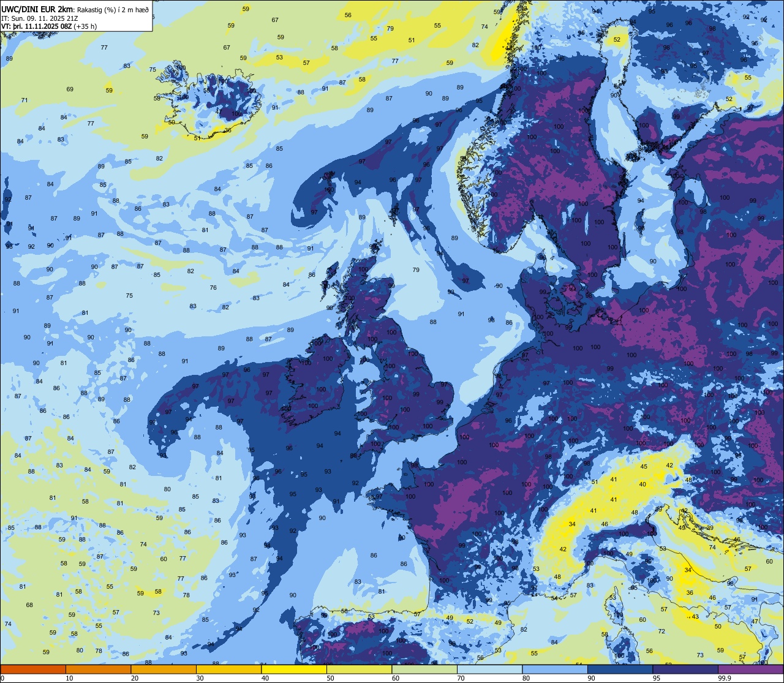Click the '20' legend tick label
The height and width of the screenshot is (683, 784).
coord(135,678)
